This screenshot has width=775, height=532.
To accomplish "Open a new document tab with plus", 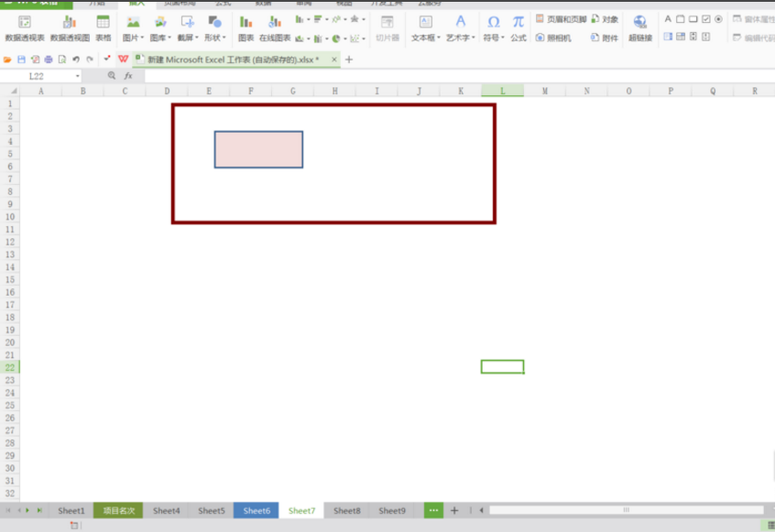I will (x=349, y=60).
